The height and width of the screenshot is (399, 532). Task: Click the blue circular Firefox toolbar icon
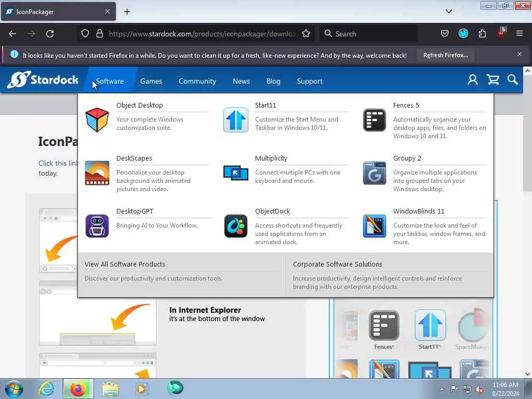click(x=463, y=33)
